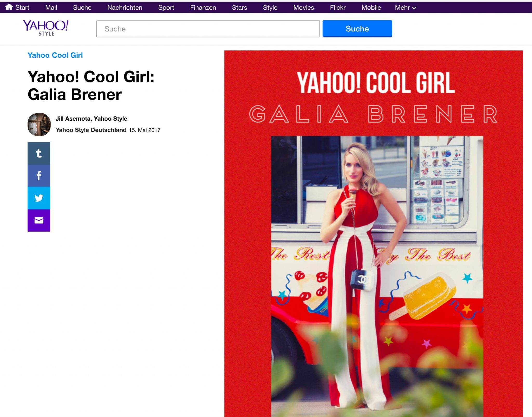Screen dimensions: 532x417
Task: Open Mail in top navigation
Action: click(51, 8)
